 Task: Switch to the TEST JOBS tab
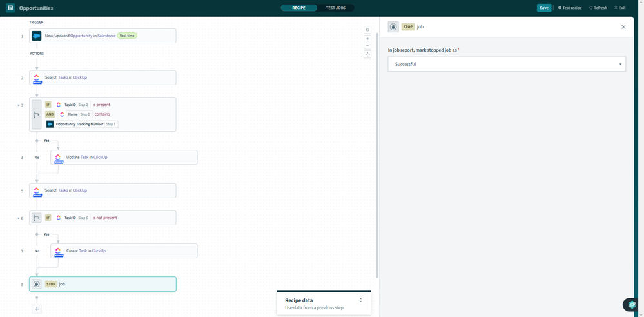coord(336,8)
